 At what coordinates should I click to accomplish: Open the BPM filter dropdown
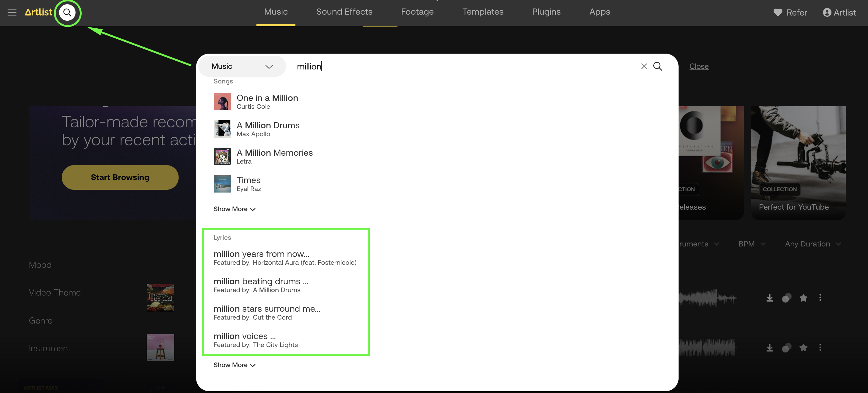point(752,244)
